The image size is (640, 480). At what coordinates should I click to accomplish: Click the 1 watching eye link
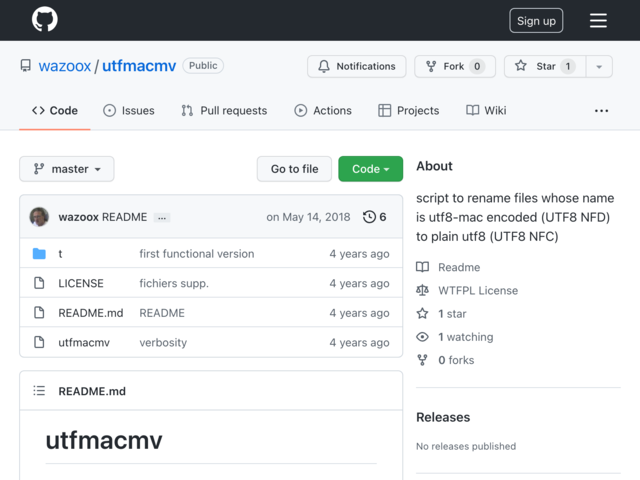(x=455, y=337)
